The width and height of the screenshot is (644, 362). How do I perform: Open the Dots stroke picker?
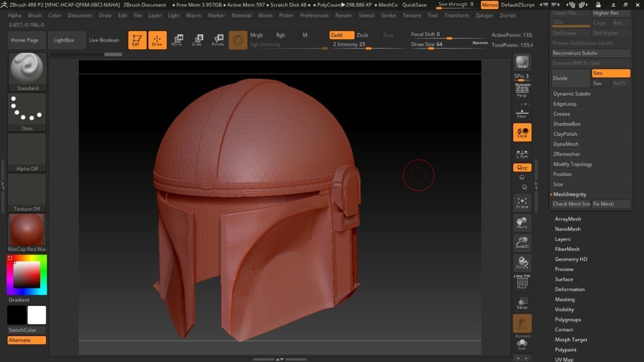[27, 112]
